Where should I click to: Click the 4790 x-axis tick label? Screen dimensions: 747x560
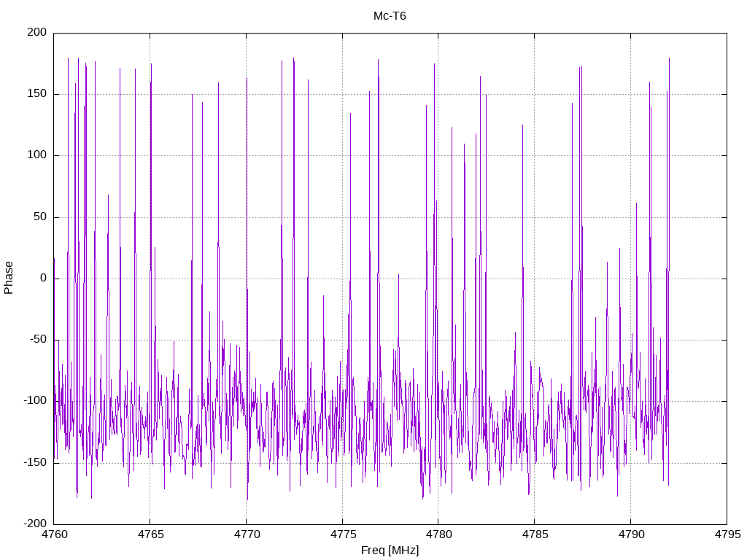click(631, 534)
